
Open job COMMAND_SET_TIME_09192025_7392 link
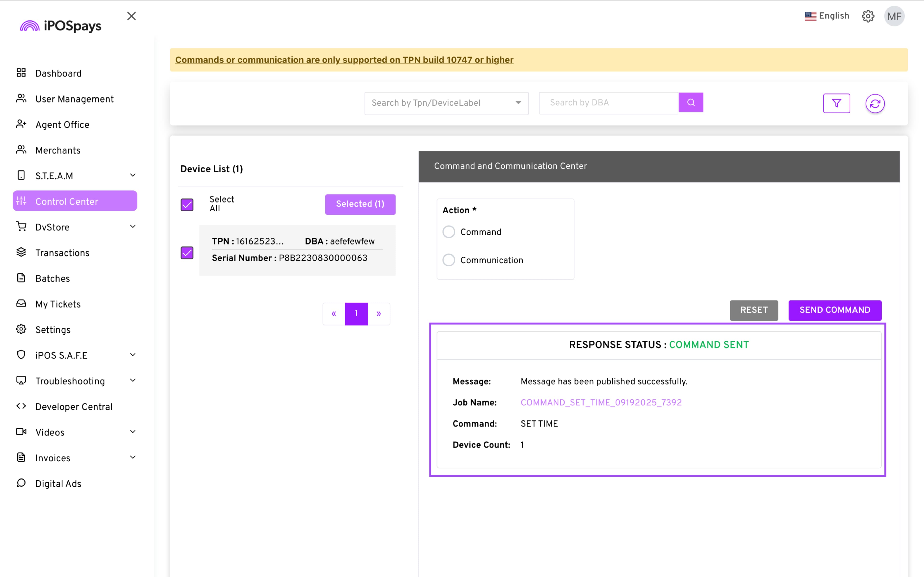(601, 402)
